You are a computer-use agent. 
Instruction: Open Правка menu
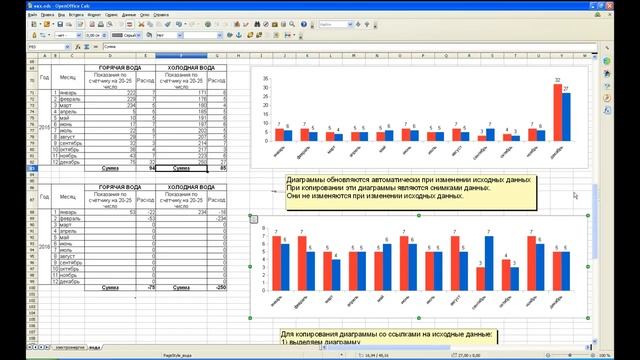[47, 15]
